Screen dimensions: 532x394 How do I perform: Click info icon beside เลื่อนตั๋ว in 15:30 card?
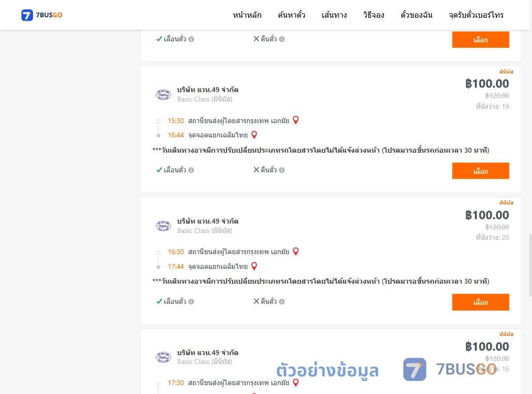tap(191, 170)
